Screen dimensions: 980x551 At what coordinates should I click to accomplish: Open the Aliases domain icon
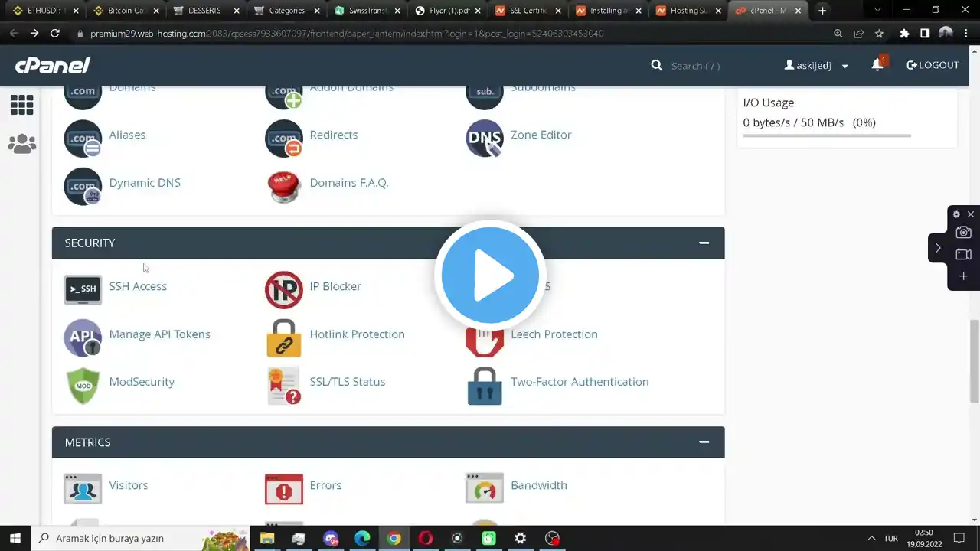(83, 138)
